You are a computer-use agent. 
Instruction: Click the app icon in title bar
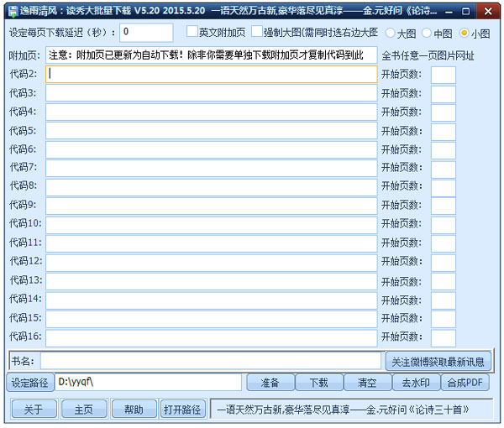(13, 12)
